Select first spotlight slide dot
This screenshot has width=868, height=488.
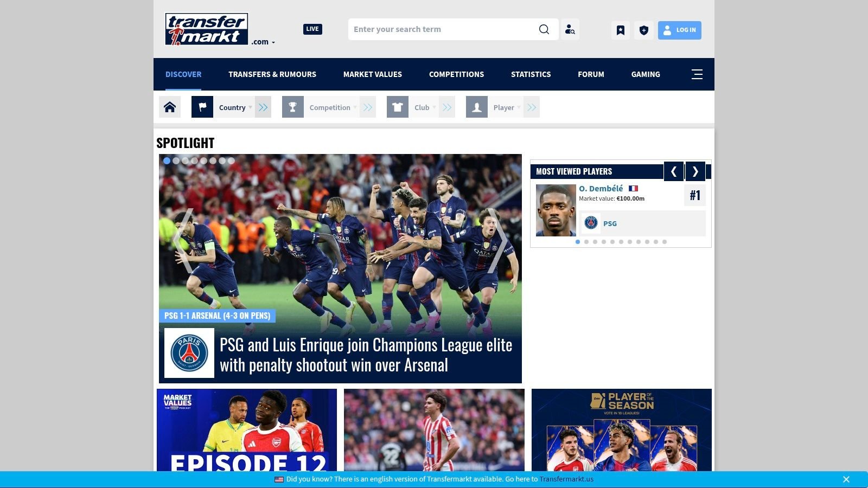167,160
